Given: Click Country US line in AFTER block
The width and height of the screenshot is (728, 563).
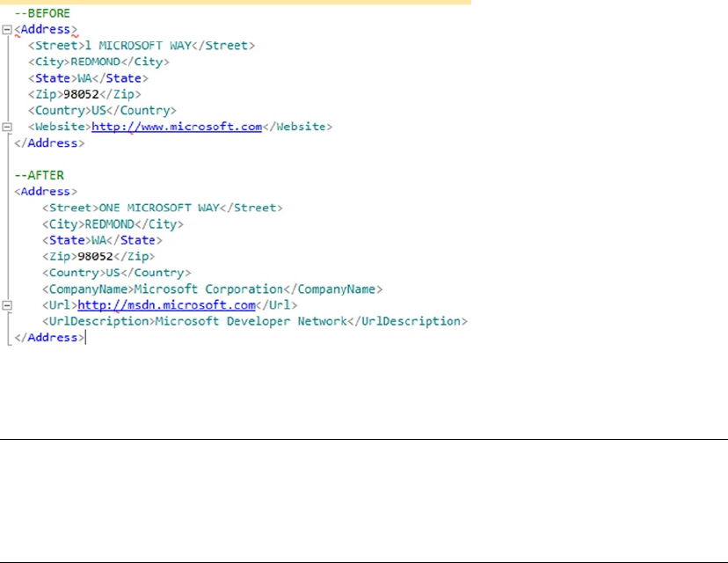Looking at the screenshot, I should 117,273.
